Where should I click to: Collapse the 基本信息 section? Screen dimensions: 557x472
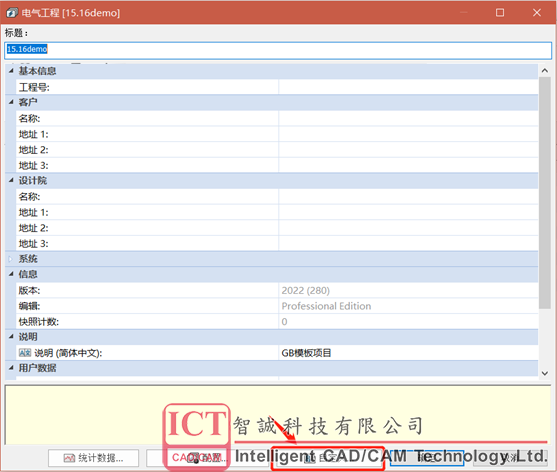pos(11,71)
